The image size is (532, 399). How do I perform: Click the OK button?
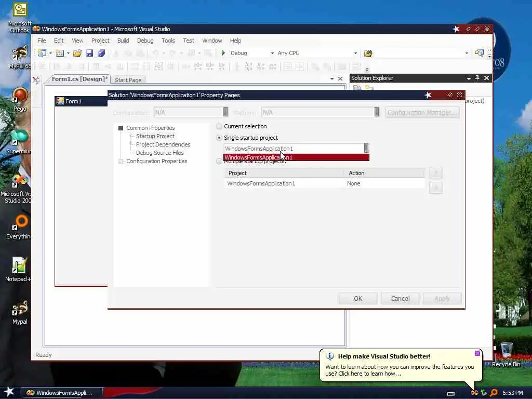(358, 299)
